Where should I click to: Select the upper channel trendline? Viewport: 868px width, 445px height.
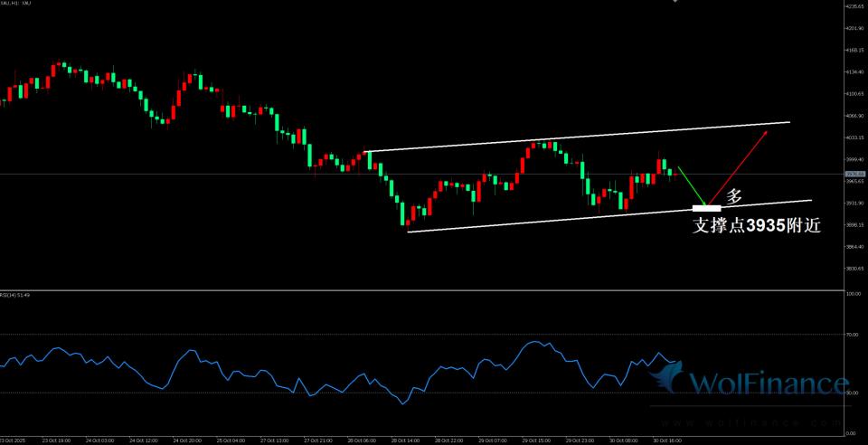click(x=579, y=137)
